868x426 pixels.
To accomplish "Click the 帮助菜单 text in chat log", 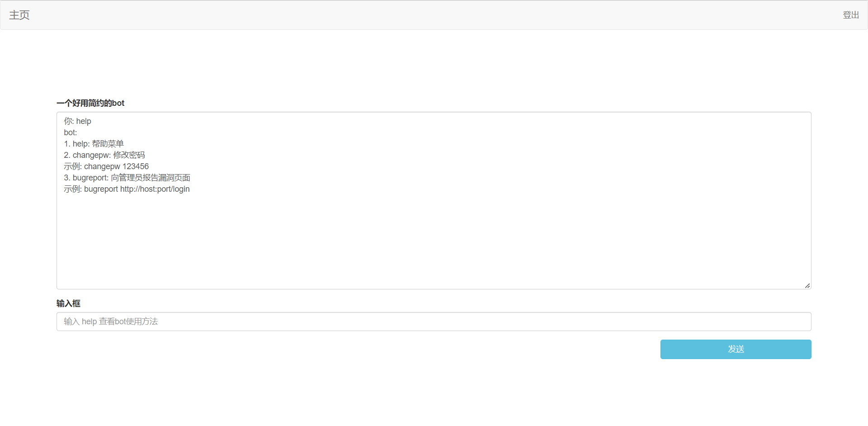I will (x=108, y=144).
